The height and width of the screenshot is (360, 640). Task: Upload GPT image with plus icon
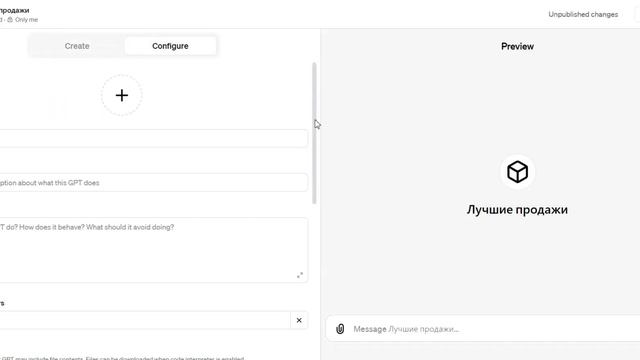pyautogui.click(x=122, y=96)
